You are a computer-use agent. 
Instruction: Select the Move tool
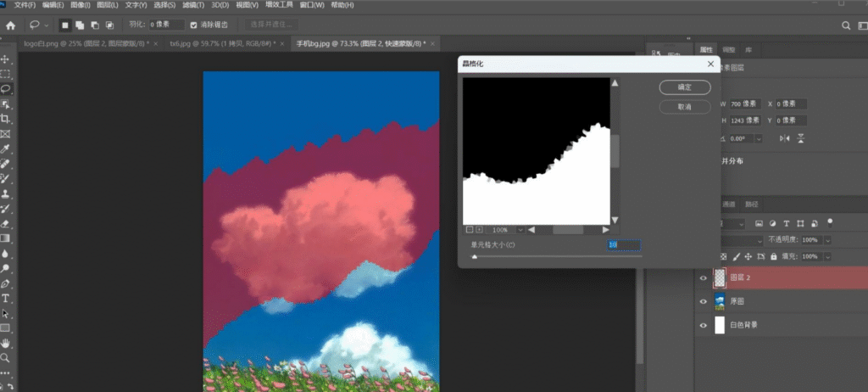pyautogui.click(x=5, y=59)
